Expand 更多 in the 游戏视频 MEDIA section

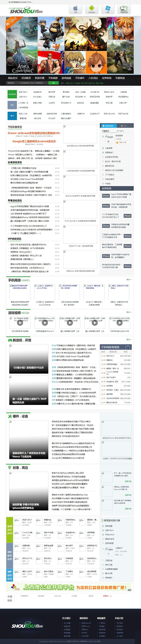128,312
